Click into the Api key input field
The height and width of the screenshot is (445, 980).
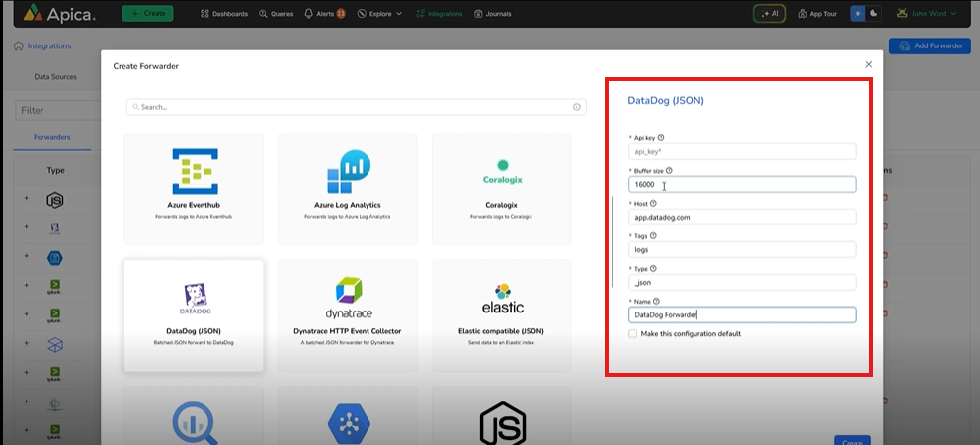(x=741, y=152)
